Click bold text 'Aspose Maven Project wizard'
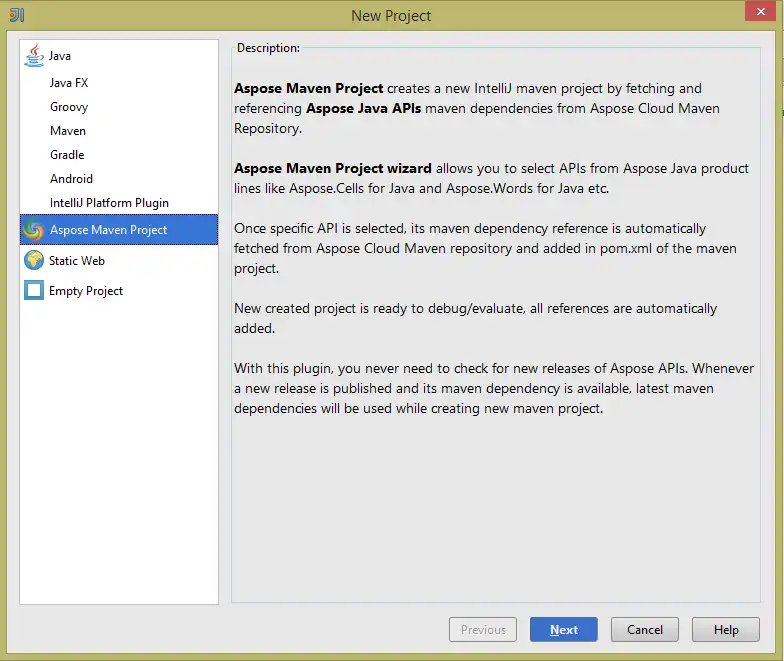Image resolution: width=784 pixels, height=661 pixels. pos(332,168)
